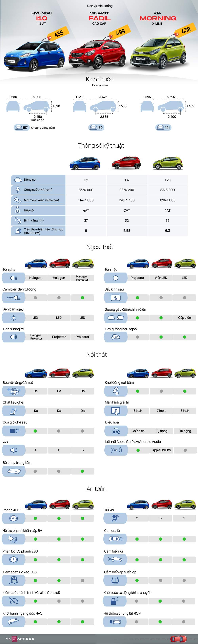Image resolution: width=198 pixels, height=644 pixels.
Task: Click the engine icon beside Động cơ
Action: pyautogui.click(x=18, y=180)
